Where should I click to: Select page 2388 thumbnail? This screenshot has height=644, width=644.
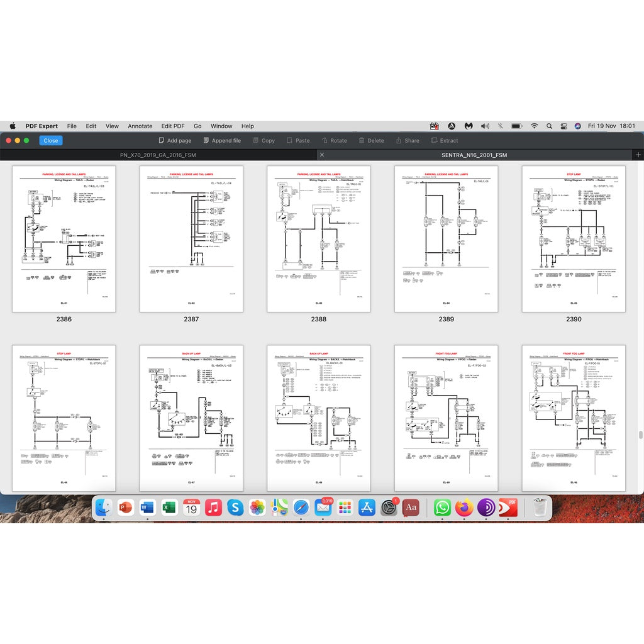[318, 239]
